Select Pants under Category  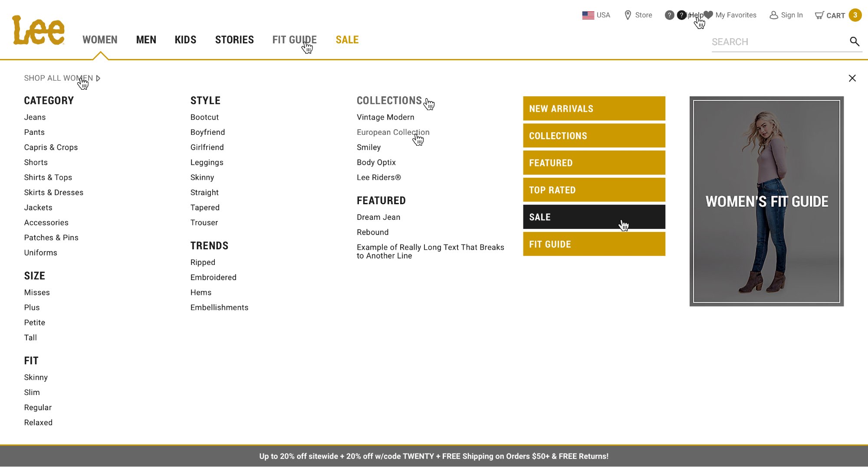coord(34,132)
